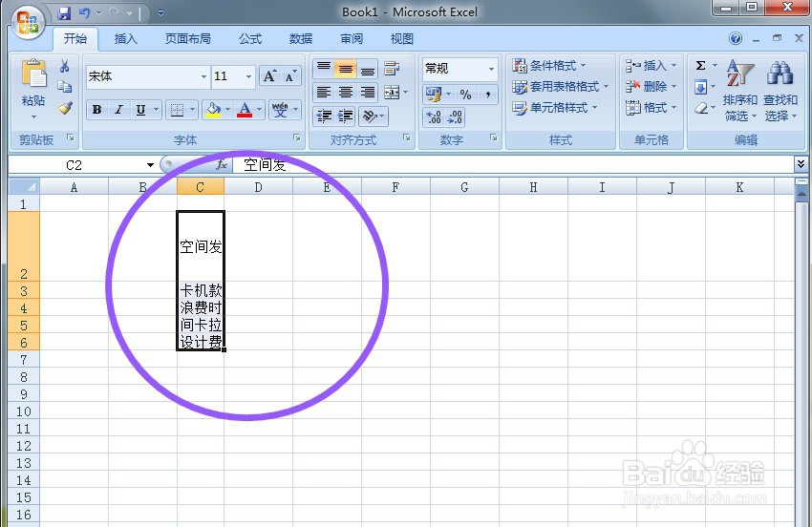Click the insert function fx button
This screenshot has width=812, height=527.
(222, 165)
